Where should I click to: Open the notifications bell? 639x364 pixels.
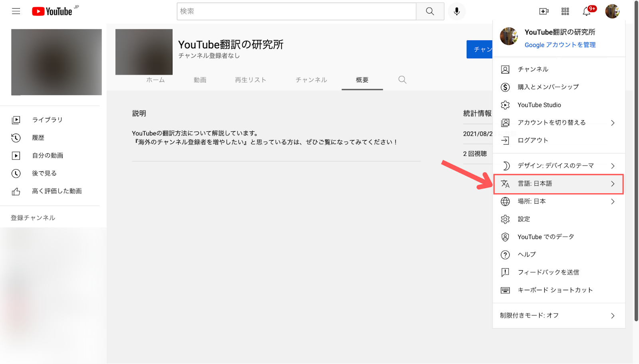click(x=587, y=11)
